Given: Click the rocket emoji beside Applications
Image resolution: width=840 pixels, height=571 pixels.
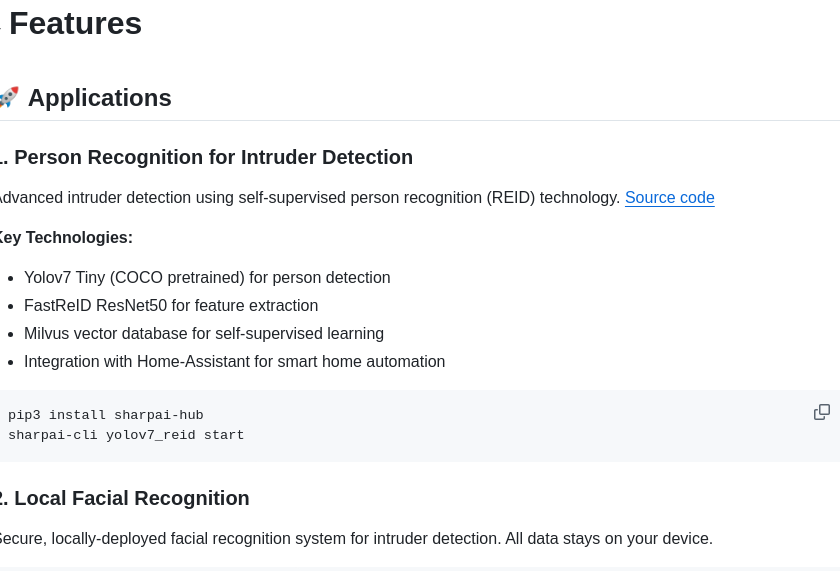Looking at the screenshot, I should coord(8,97).
